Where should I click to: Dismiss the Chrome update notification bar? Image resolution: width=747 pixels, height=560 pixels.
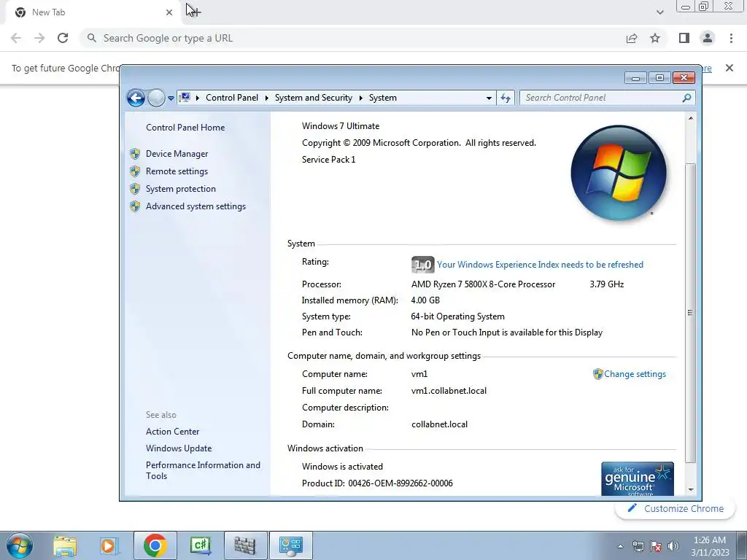click(x=729, y=68)
